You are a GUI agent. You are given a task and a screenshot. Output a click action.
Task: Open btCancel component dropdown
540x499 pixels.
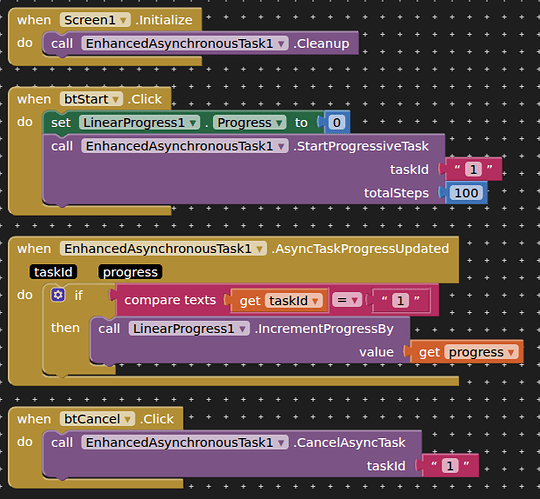click(97, 419)
